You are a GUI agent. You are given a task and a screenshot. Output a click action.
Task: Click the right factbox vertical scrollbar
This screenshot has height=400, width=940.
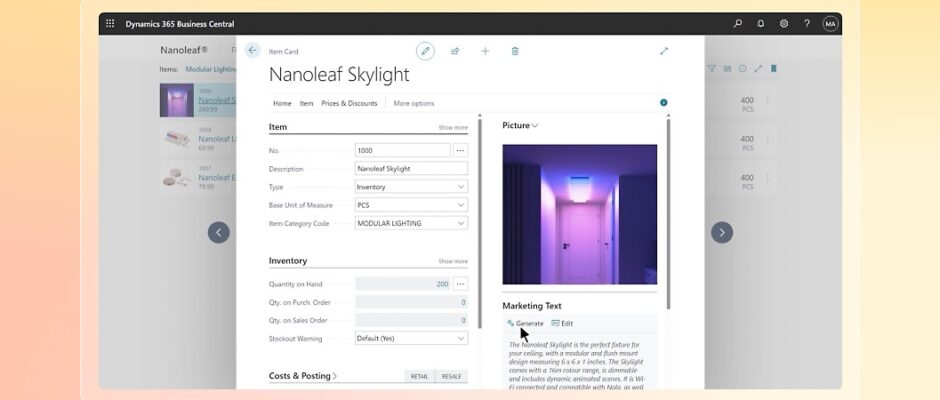pyautogui.click(x=668, y=213)
